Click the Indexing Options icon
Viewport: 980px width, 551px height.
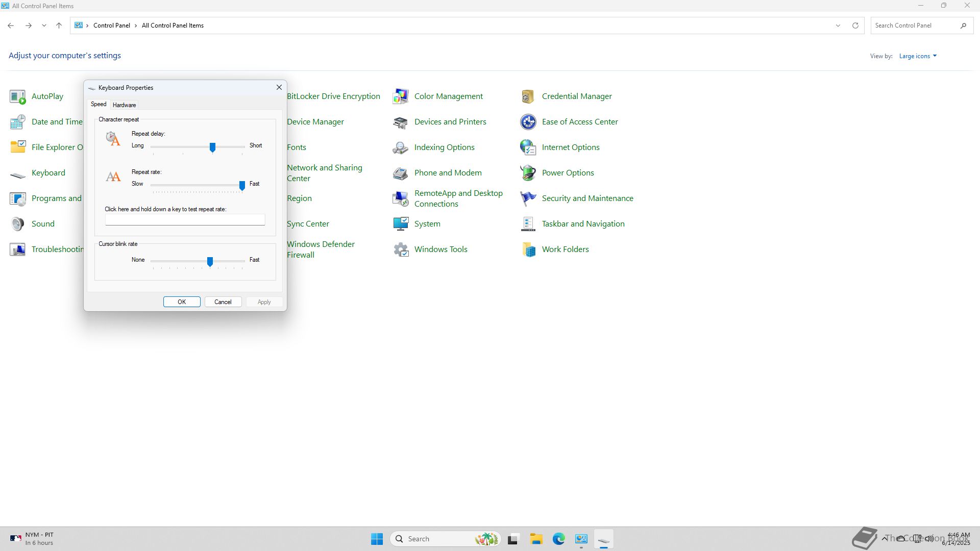[x=401, y=147]
